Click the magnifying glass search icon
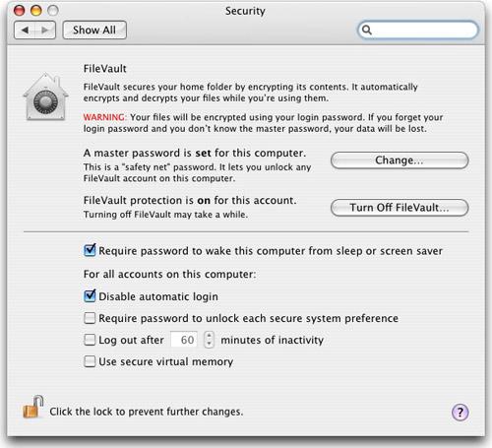This screenshot has height=448, width=492. coord(367,30)
